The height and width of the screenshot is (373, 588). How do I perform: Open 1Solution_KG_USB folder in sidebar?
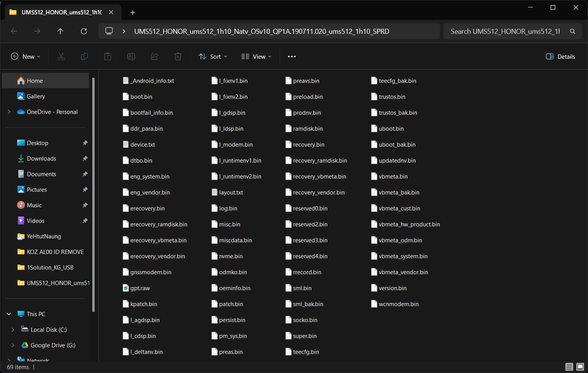click(46, 268)
